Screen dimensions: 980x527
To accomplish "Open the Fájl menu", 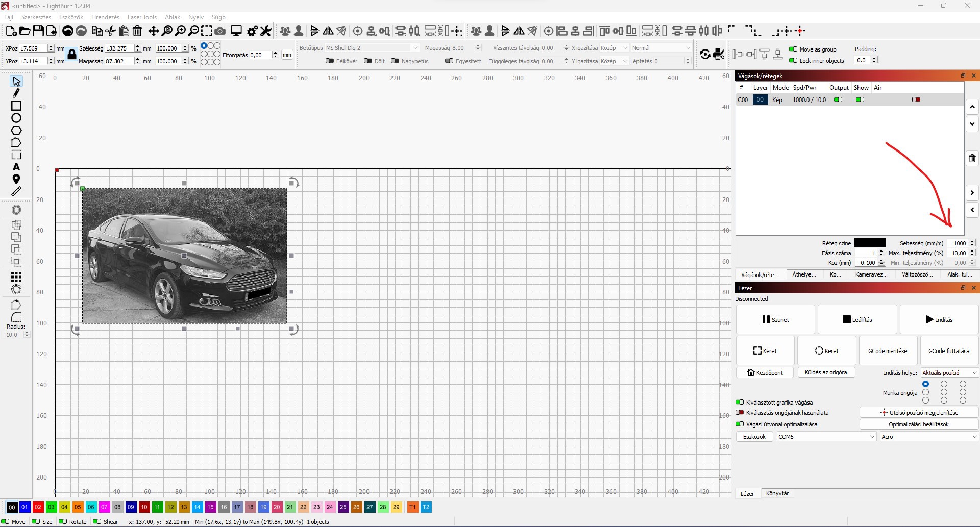I will [x=9, y=17].
